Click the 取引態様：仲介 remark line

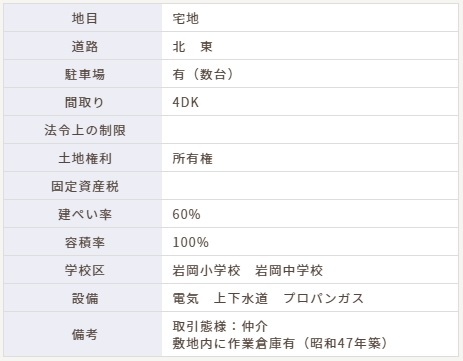(x=220, y=326)
